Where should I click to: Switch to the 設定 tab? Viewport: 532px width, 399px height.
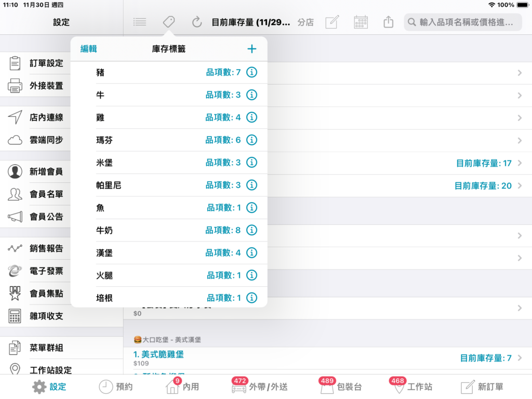click(x=49, y=387)
